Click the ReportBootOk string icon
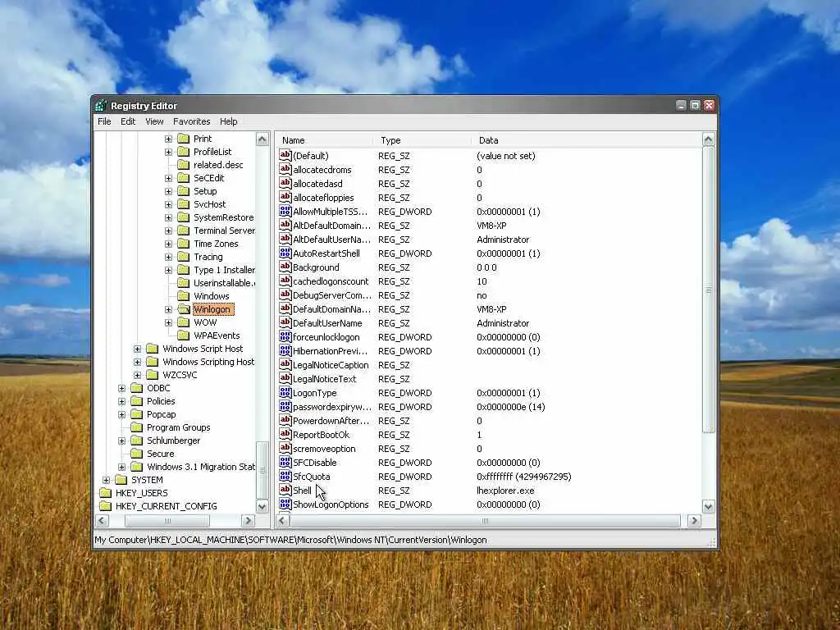The height and width of the screenshot is (630, 840). pyautogui.click(x=285, y=434)
